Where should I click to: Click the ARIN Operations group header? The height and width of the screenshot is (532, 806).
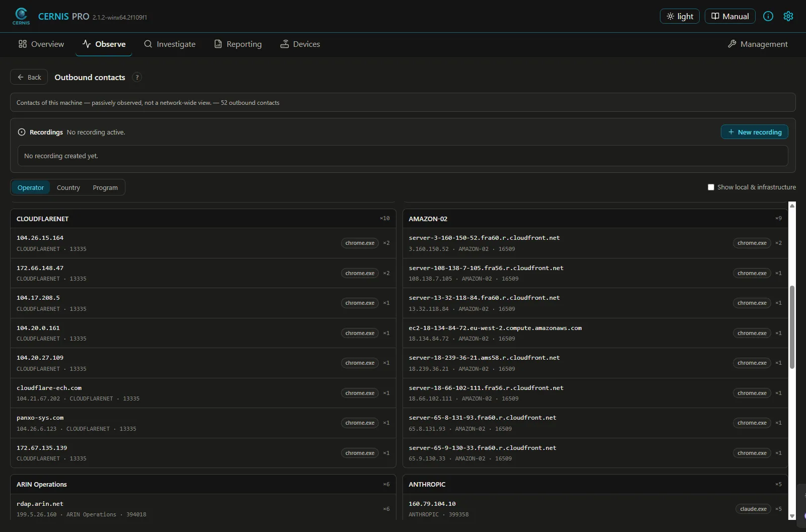(x=203, y=484)
